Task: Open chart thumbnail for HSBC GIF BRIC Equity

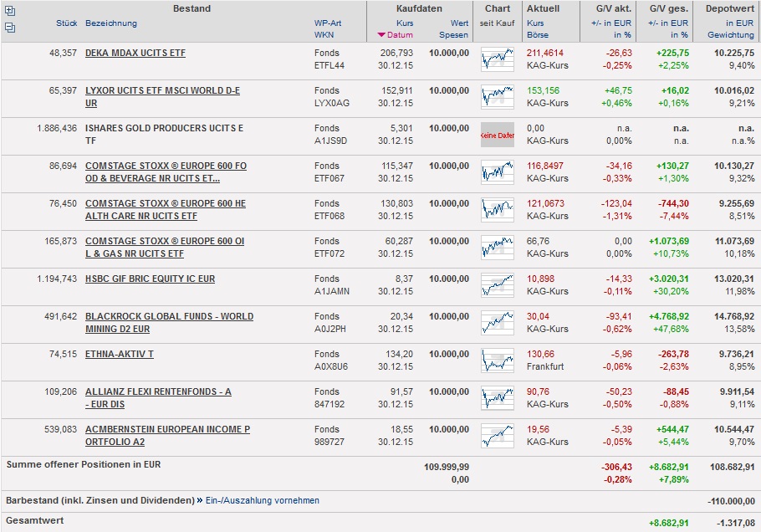Action: (498, 285)
